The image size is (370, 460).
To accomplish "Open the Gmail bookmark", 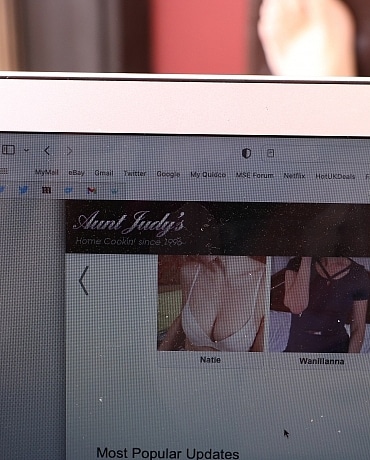I will (x=104, y=173).
